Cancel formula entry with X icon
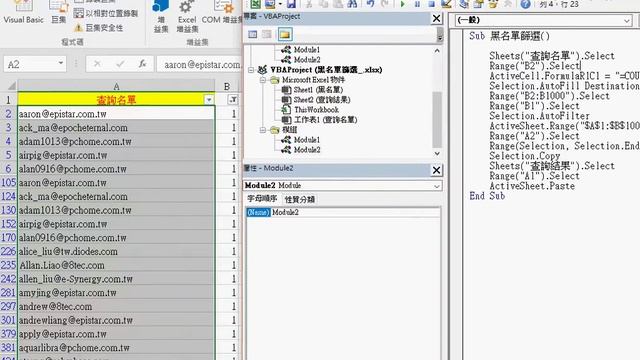The height and width of the screenshot is (360, 640). 97,64
